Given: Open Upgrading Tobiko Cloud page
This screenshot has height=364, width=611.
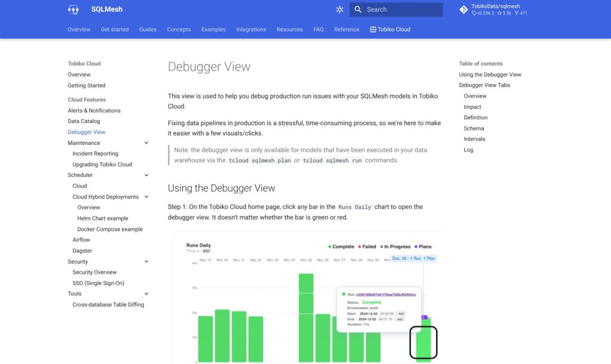Looking at the screenshot, I should (102, 165).
